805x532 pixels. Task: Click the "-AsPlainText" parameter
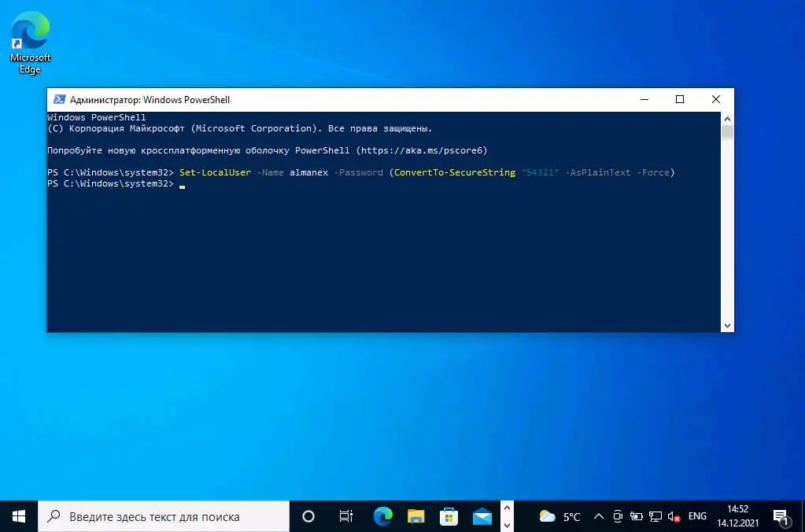[x=597, y=172]
